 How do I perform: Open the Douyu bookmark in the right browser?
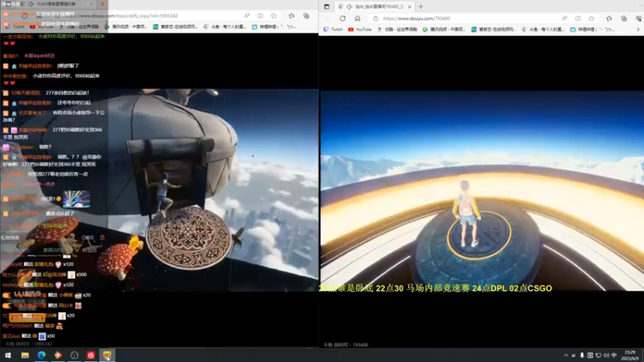pos(544,30)
